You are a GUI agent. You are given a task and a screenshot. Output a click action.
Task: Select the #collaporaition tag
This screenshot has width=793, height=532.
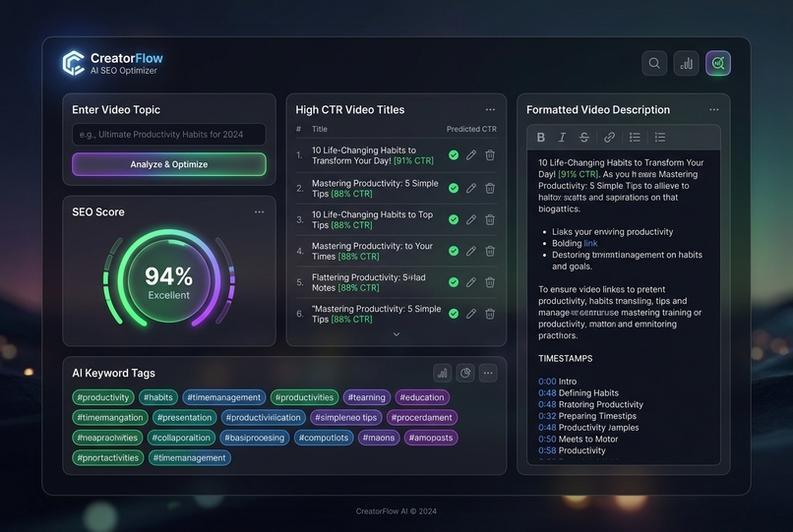(181, 438)
